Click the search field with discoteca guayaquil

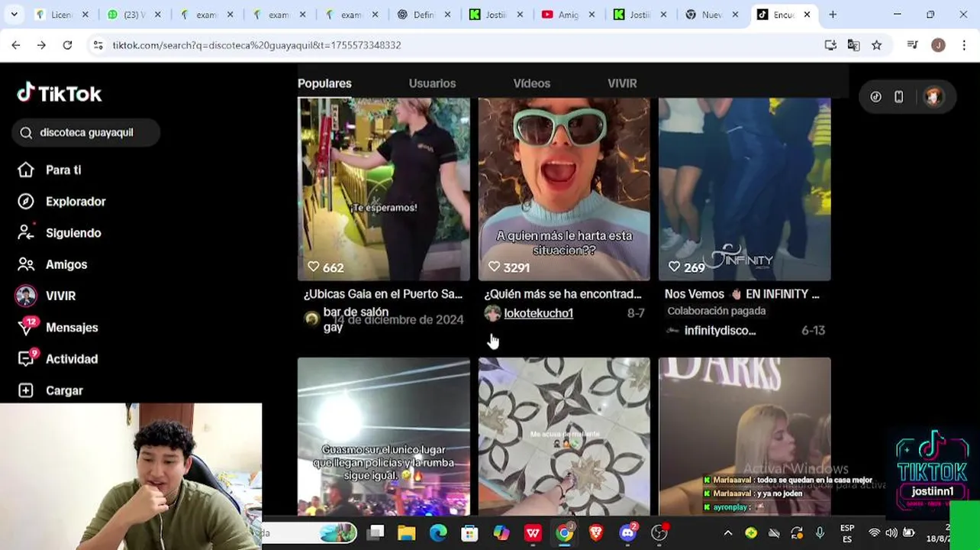click(86, 133)
